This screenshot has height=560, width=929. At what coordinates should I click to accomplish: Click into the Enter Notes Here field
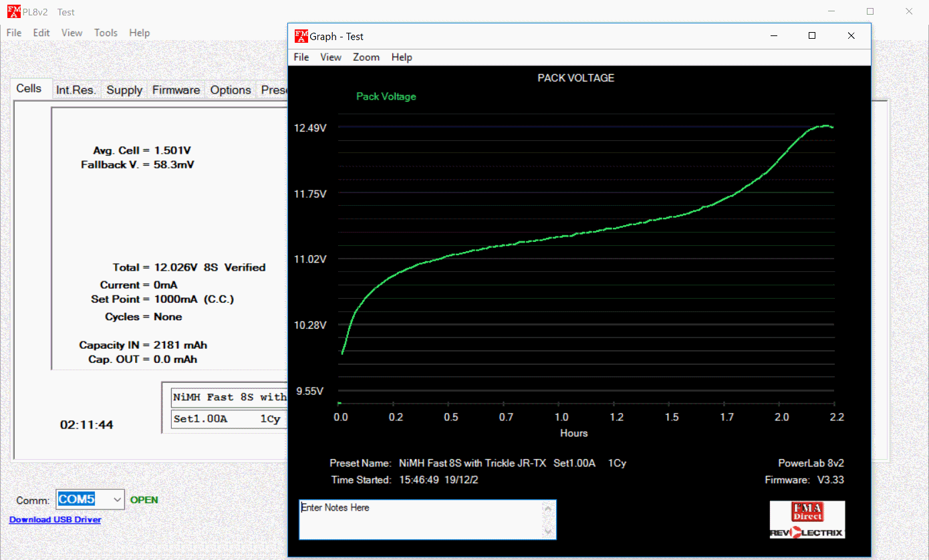pyautogui.click(x=421, y=519)
